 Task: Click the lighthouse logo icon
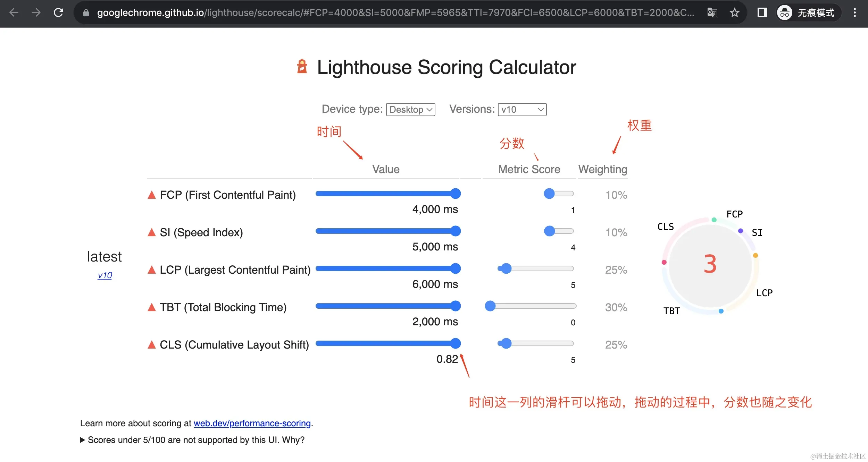(302, 66)
